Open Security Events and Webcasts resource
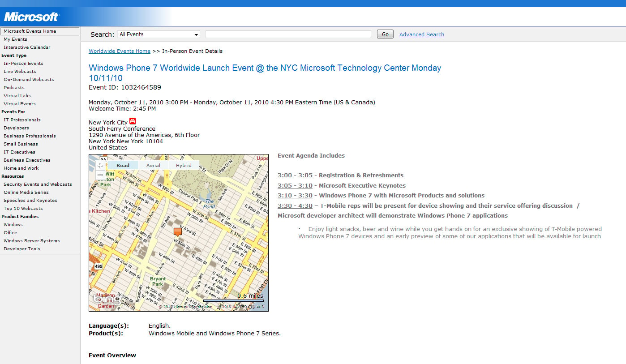 pos(38,184)
